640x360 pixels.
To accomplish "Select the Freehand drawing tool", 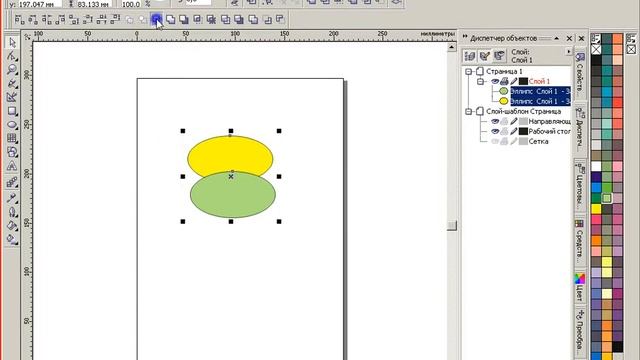I will point(12,84).
